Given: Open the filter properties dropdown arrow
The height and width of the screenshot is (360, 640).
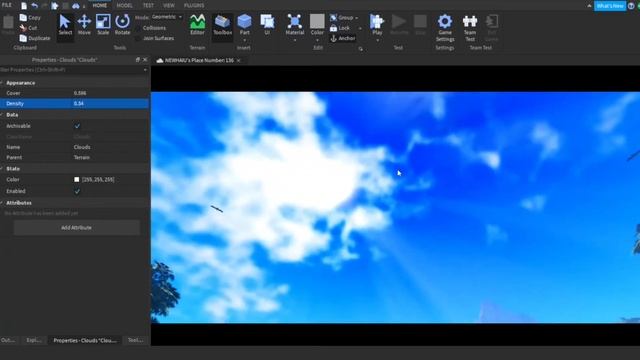Looking at the screenshot, I should pyautogui.click(x=145, y=70).
